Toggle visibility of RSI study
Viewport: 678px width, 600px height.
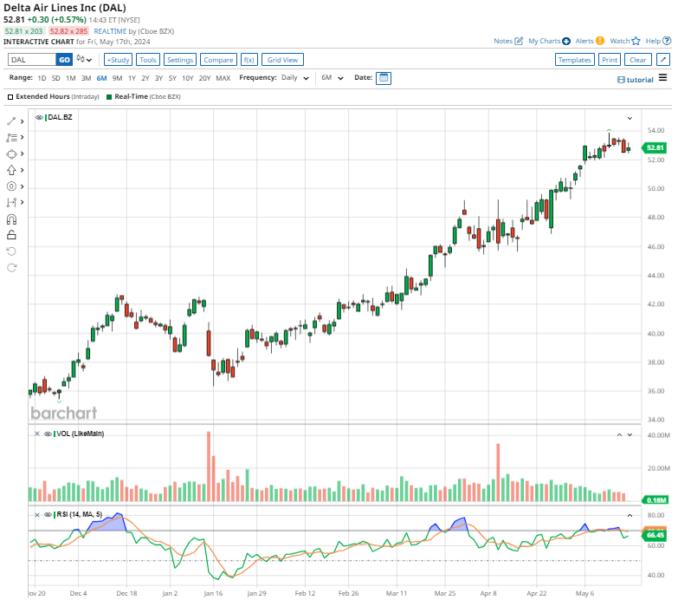(x=48, y=514)
